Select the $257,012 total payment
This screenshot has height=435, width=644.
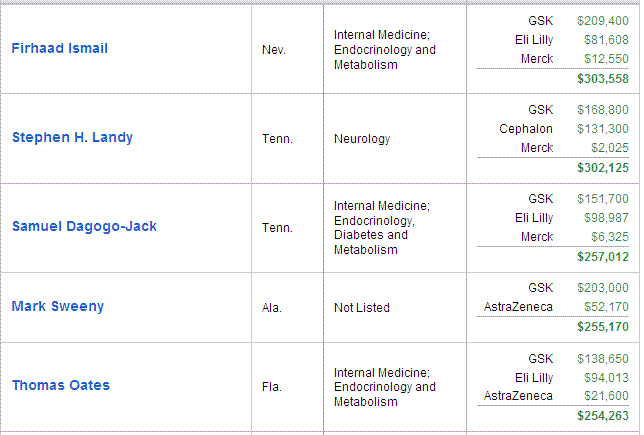603,257
